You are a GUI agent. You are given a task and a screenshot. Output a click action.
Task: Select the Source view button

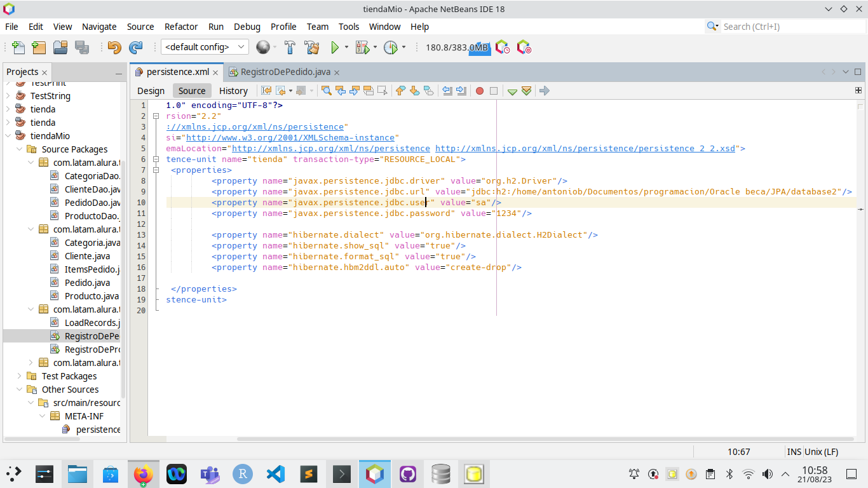192,91
